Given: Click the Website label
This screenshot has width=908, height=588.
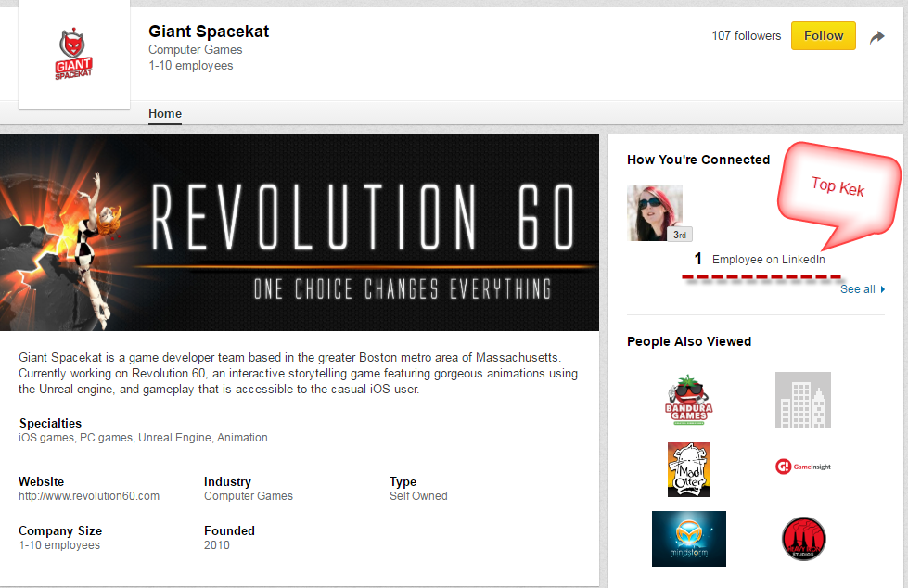Looking at the screenshot, I should point(41,481).
